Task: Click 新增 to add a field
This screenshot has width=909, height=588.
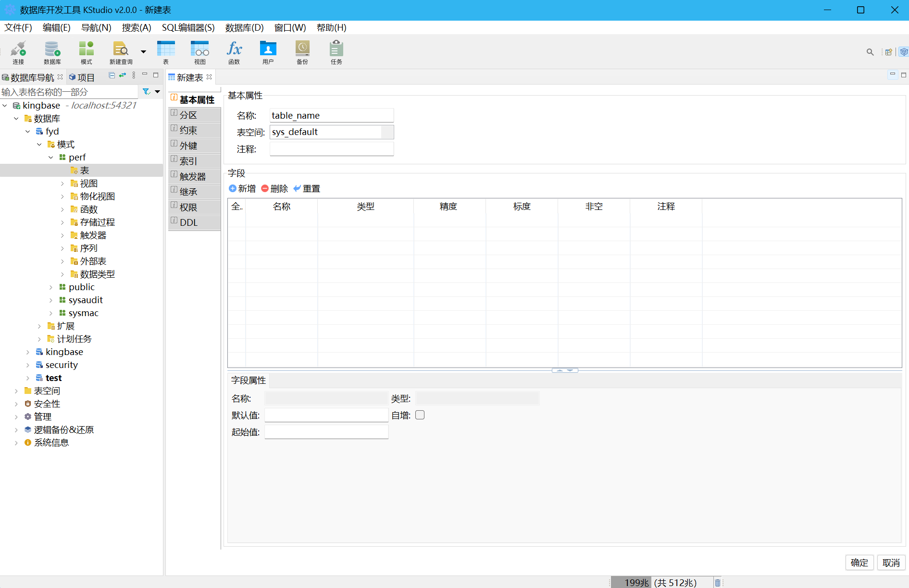Action: coord(242,189)
